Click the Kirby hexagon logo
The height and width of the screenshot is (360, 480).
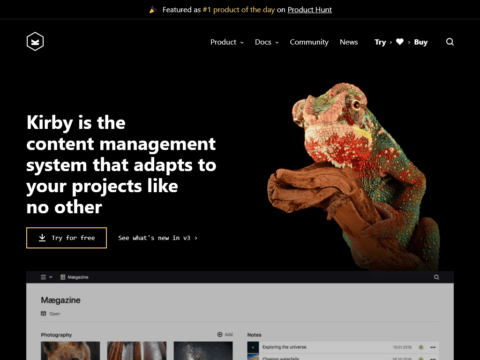(x=35, y=42)
